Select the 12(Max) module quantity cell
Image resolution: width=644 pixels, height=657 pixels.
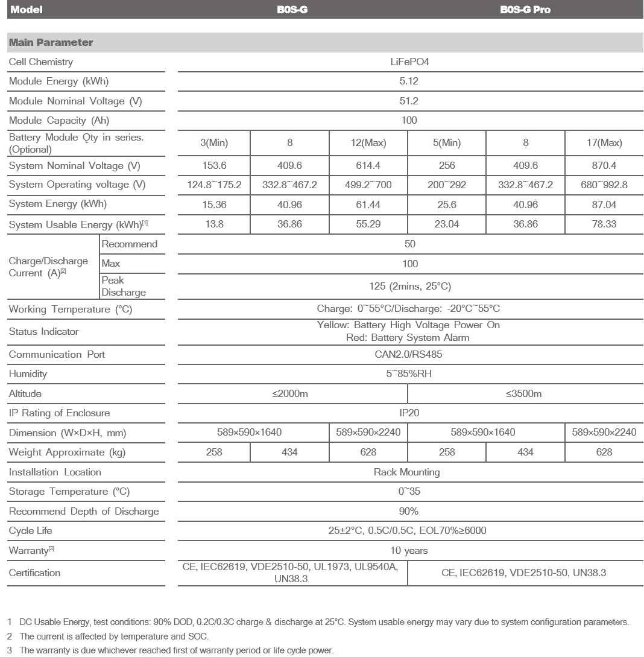[368, 143]
